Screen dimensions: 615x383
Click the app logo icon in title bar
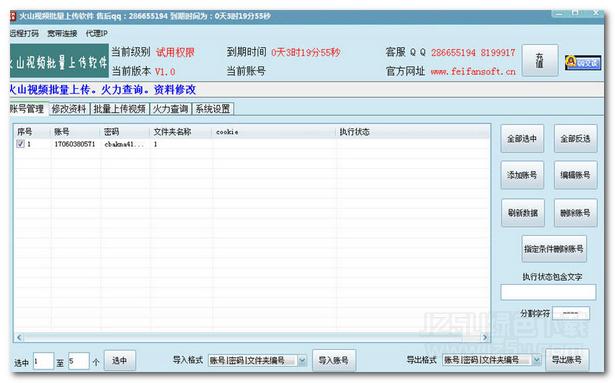coord(13,16)
